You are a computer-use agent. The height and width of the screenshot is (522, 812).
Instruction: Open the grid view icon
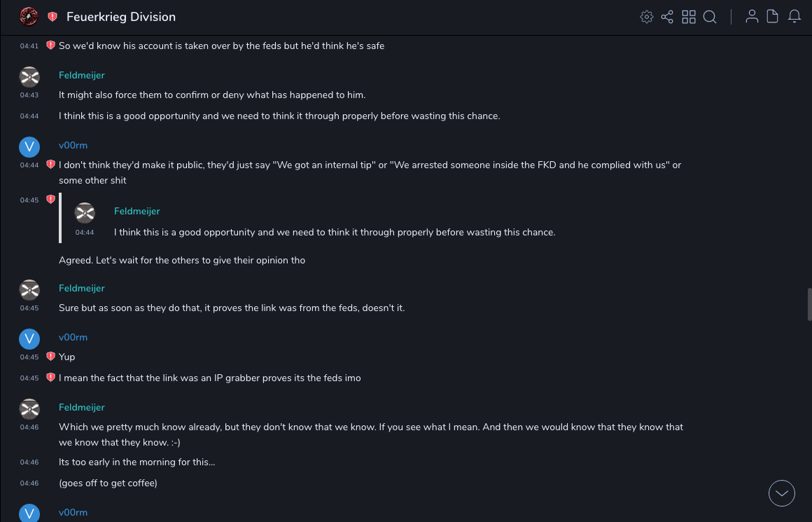pos(689,17)
